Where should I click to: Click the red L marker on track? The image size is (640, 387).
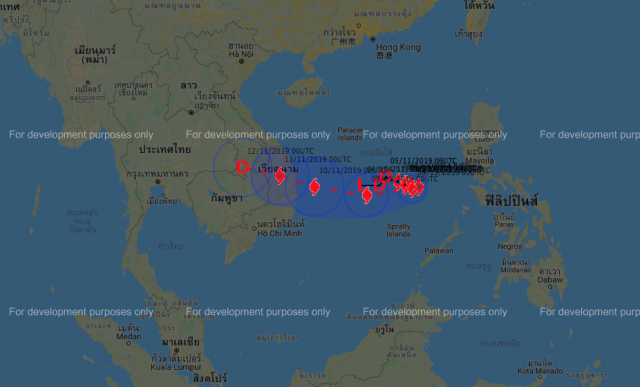(361, 185)
